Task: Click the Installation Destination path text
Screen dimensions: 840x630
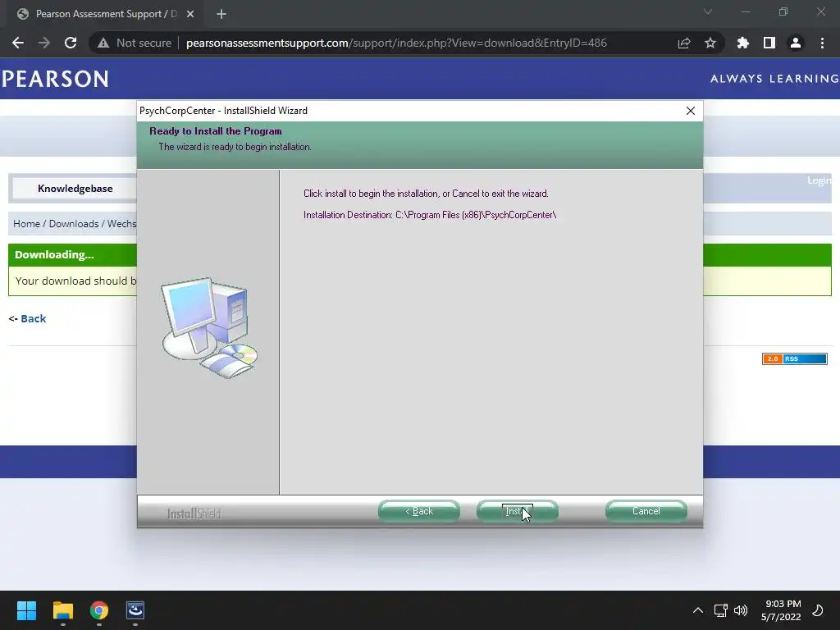Action: tap(430, 215)
